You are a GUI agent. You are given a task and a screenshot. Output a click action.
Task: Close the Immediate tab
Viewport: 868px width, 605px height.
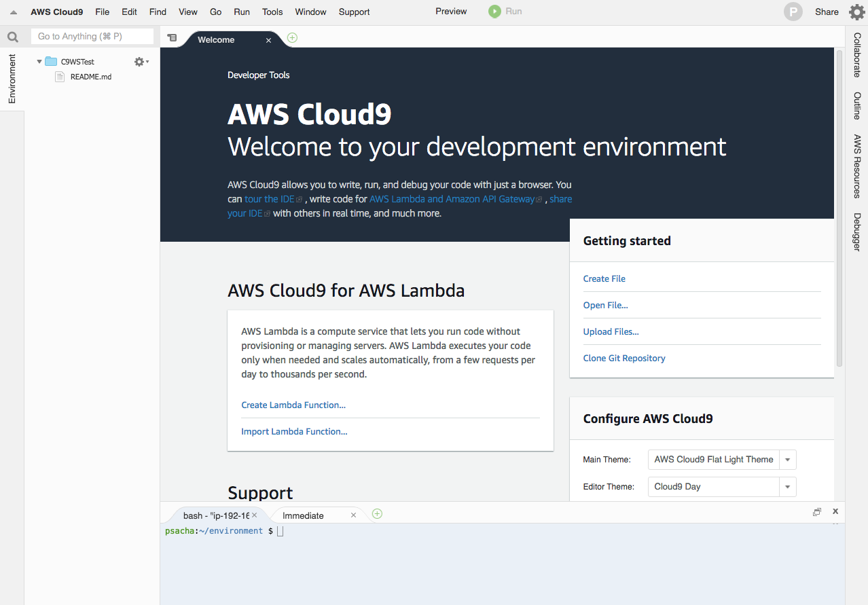pos(353,515)
